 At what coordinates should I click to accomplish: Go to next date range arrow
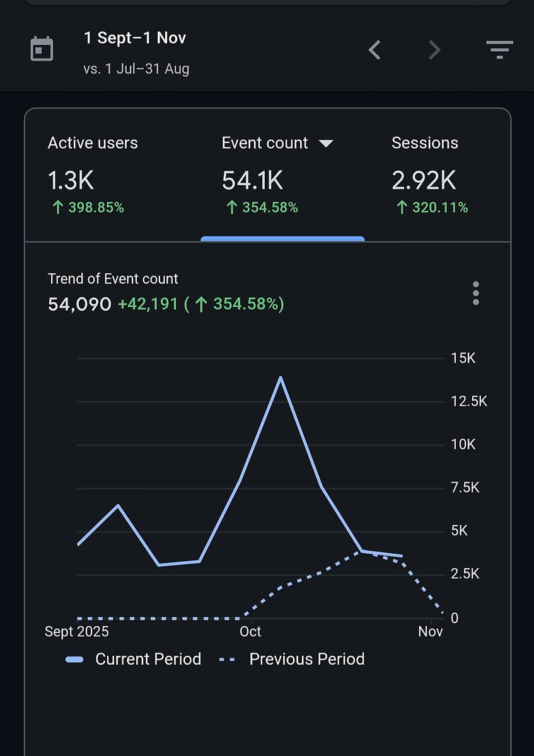[x=434, y=50]
